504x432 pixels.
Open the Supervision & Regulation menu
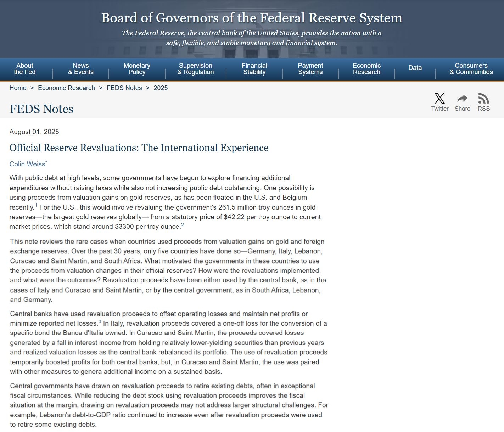(x=196, y=69)
